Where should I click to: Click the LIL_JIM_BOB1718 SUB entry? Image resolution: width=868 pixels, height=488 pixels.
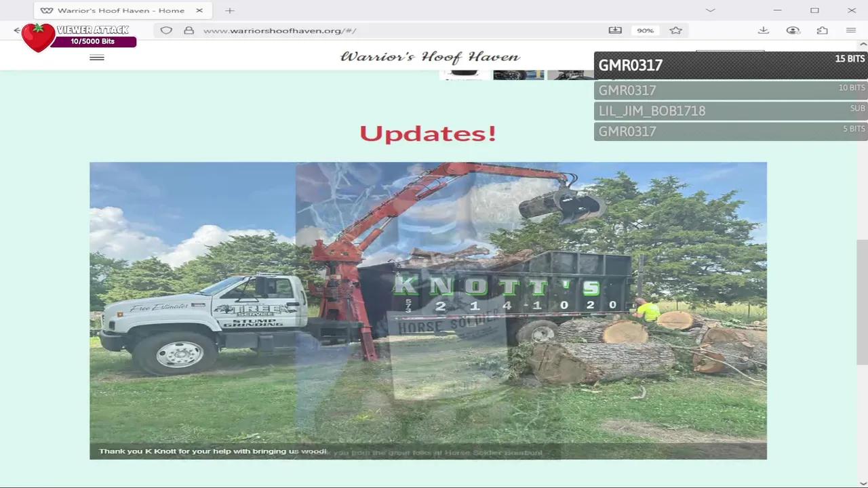(x=731, y=110)
